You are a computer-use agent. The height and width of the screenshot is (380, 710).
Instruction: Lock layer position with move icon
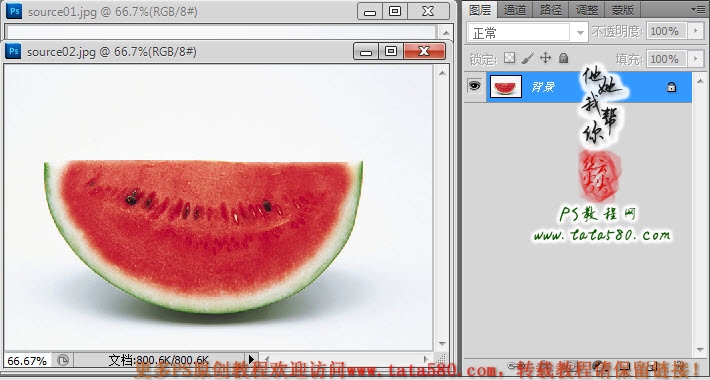(545, 58)
